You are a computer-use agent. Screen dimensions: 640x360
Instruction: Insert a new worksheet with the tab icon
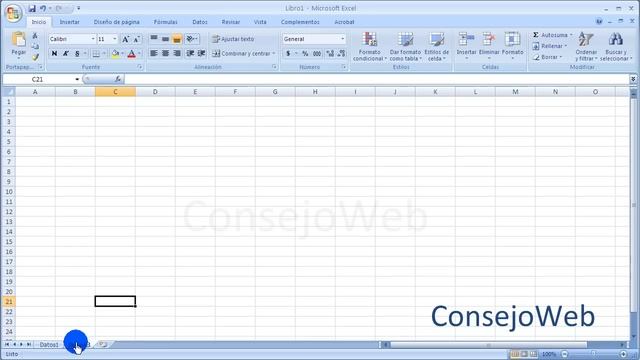[x=103, y=344]
